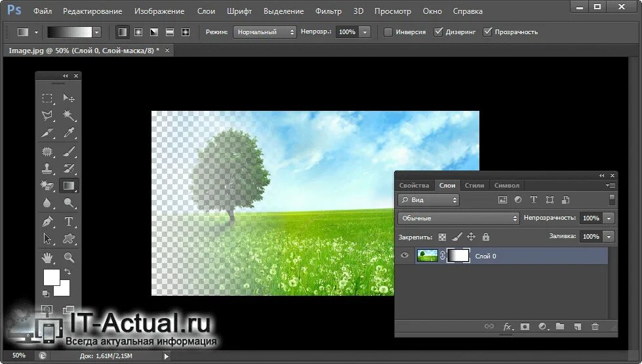
Task: Open layer Непрозрачность slider arrow
Action: coord(609,218)
